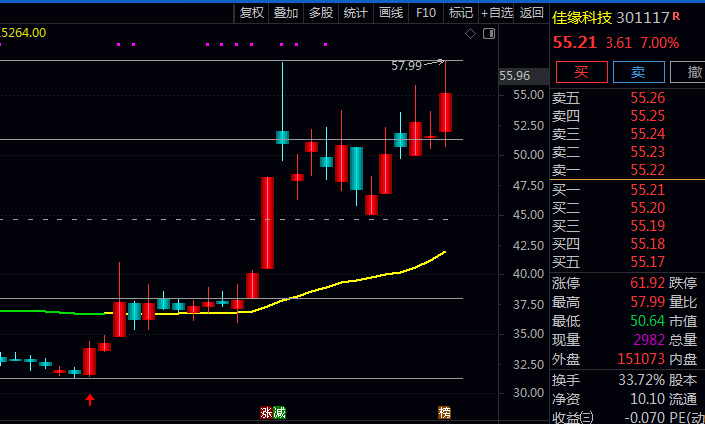Select the 卖五 price 55.26
705x424 pixels.
coord(647,98)
